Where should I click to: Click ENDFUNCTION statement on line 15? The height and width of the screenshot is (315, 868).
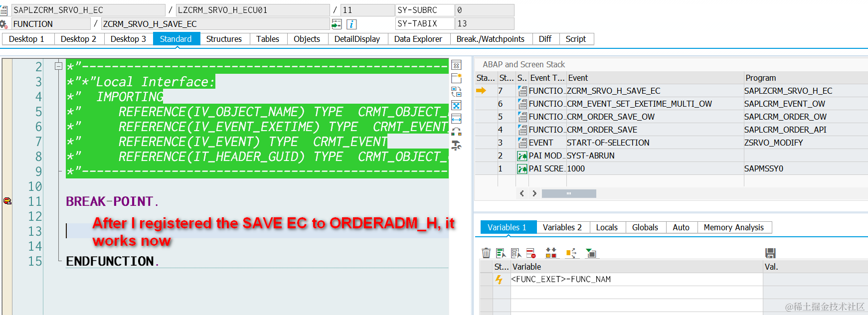tap(112, 261)
